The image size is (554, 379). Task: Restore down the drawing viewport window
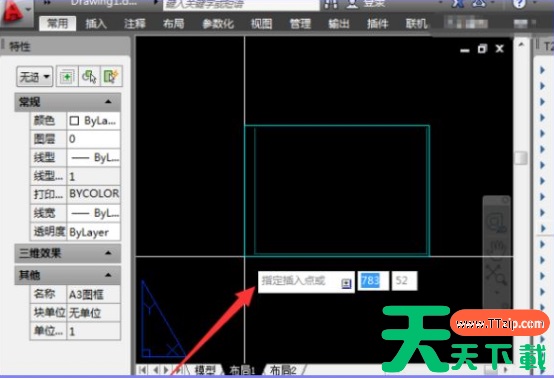click(482, 49)
